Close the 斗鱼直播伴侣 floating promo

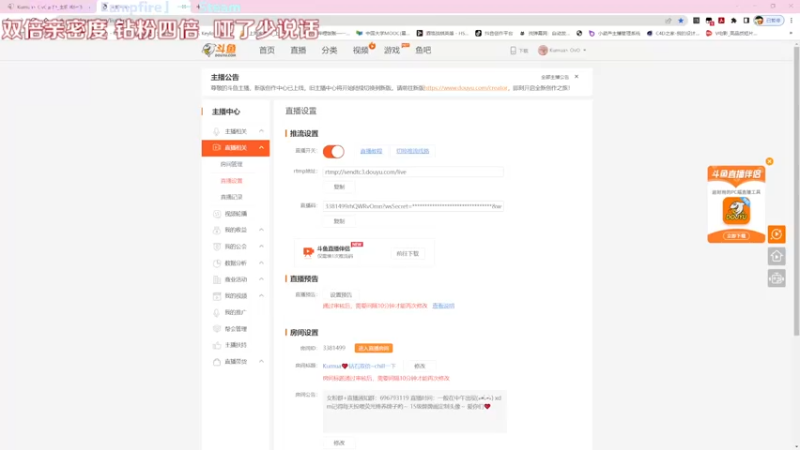coord(769,161)
